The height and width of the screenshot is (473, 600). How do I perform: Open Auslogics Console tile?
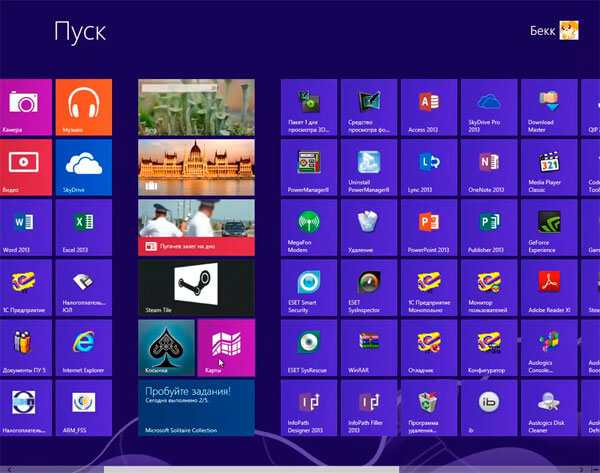pyautogui.click(x=549, y=347)
